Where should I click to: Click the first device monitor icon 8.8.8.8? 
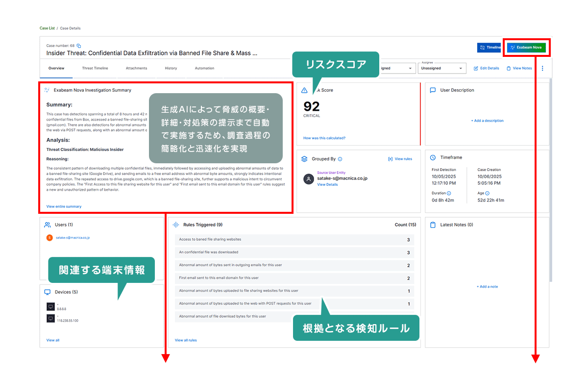click(x=50, y=306)
